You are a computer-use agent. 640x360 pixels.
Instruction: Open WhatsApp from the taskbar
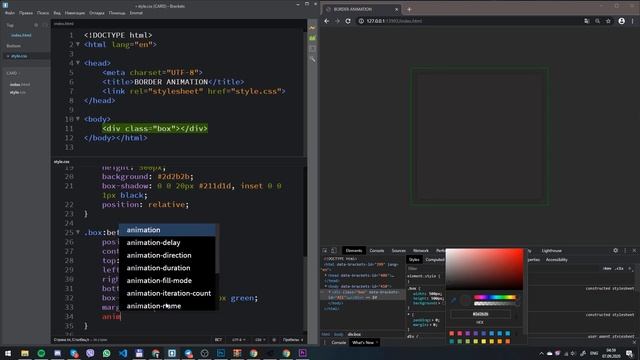107,353
